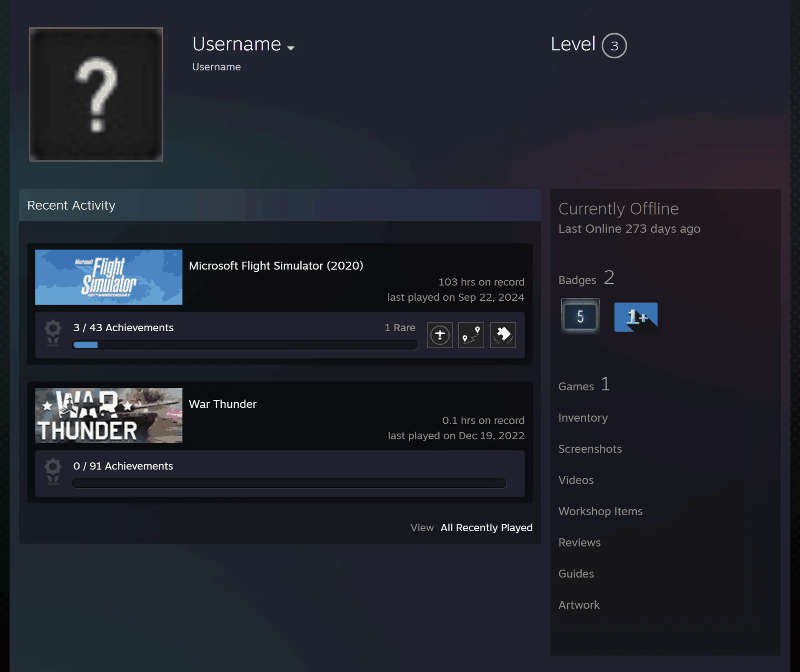Click the War Thunder game banner

click(x=109, y=415)
